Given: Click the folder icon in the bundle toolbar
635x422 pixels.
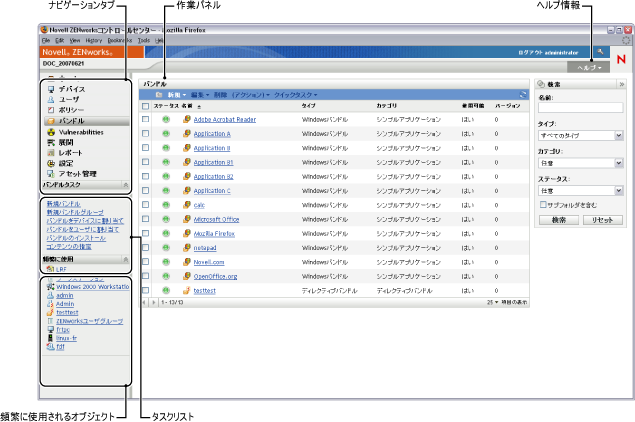Looking at the screenshot, I should point(159,95).
